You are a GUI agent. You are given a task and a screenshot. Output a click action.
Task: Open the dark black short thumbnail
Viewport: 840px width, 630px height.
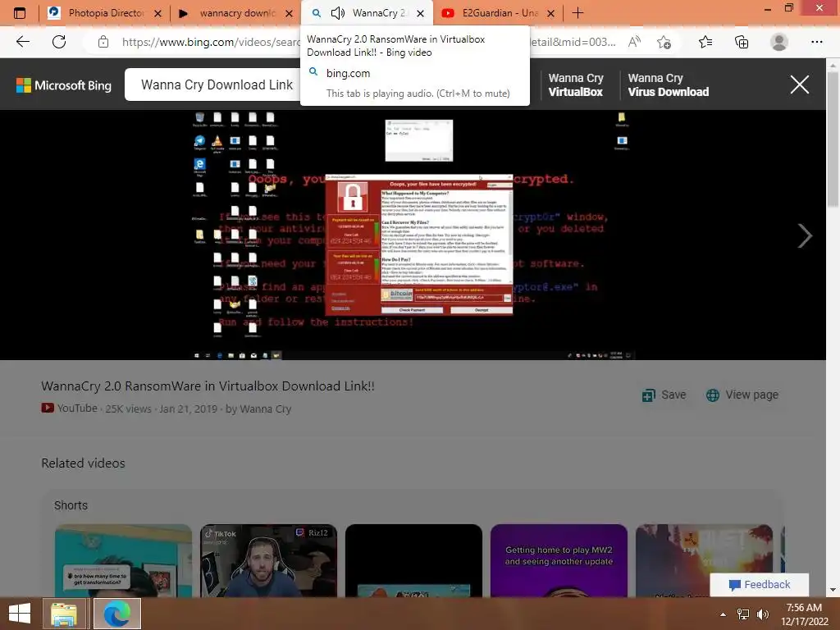click(413, 560)
